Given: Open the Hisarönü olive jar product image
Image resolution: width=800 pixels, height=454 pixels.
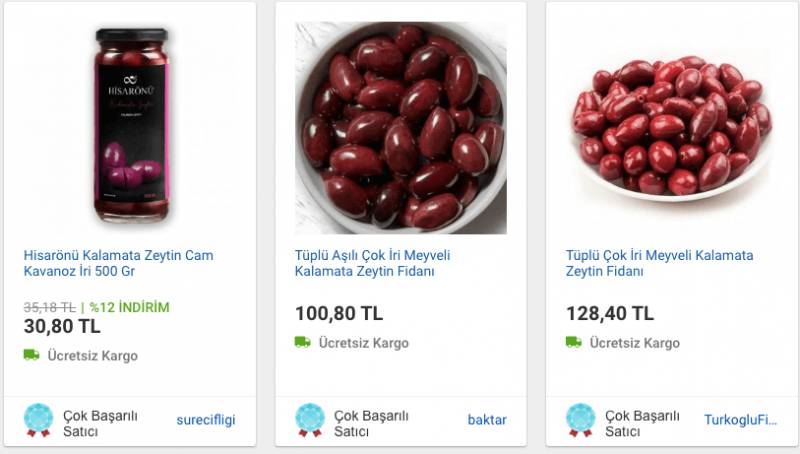Looking at the screenshot, I should 129,126.
